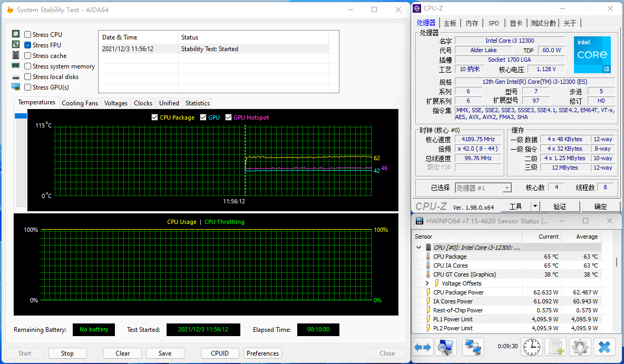This screenshot has height=364, width=624.
Task: Click the CPUID button
Action: pyautogui.click(x=219, y=353)
